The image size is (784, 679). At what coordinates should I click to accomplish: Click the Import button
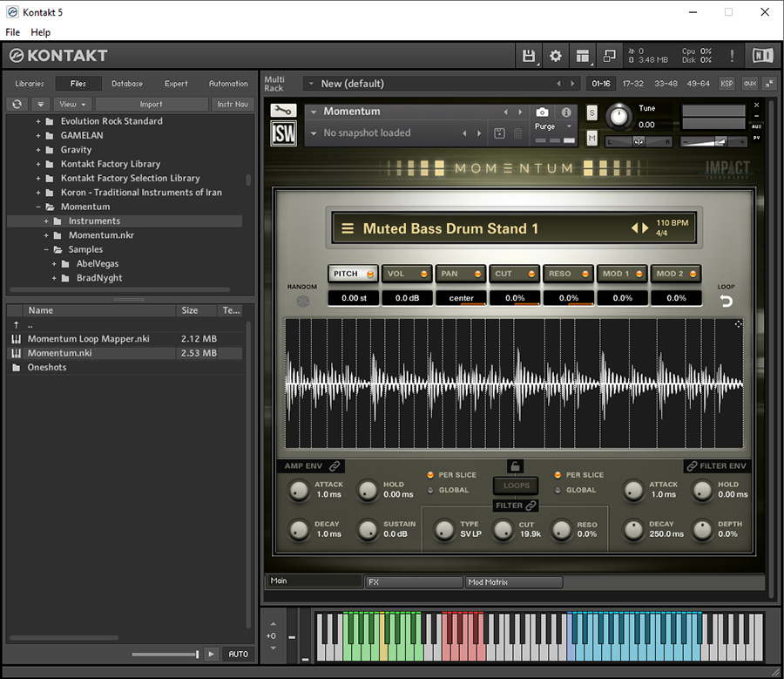pos(151,104)
